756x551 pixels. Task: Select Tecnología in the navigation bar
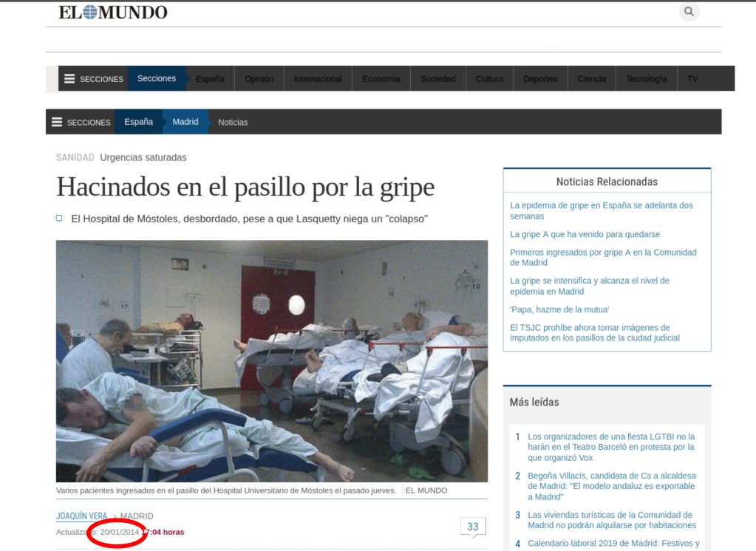(646, 79)
